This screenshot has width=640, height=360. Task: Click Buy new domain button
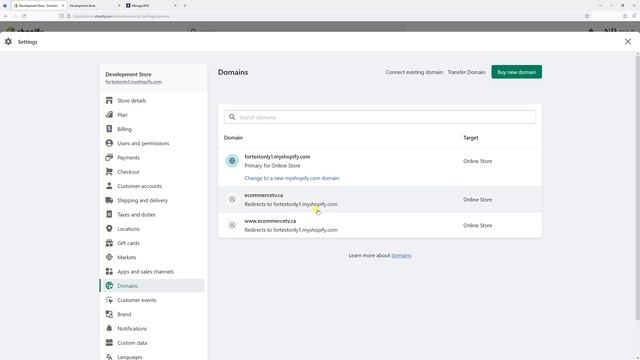516,72
